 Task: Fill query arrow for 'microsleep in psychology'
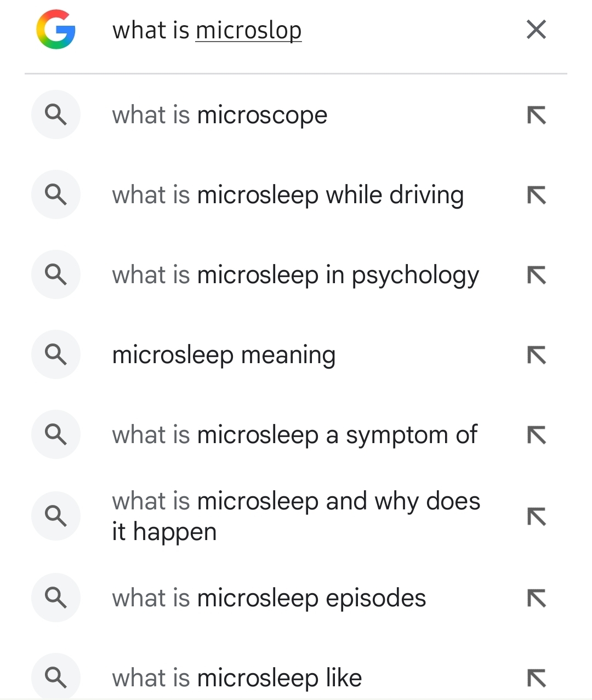click(536, 275)
